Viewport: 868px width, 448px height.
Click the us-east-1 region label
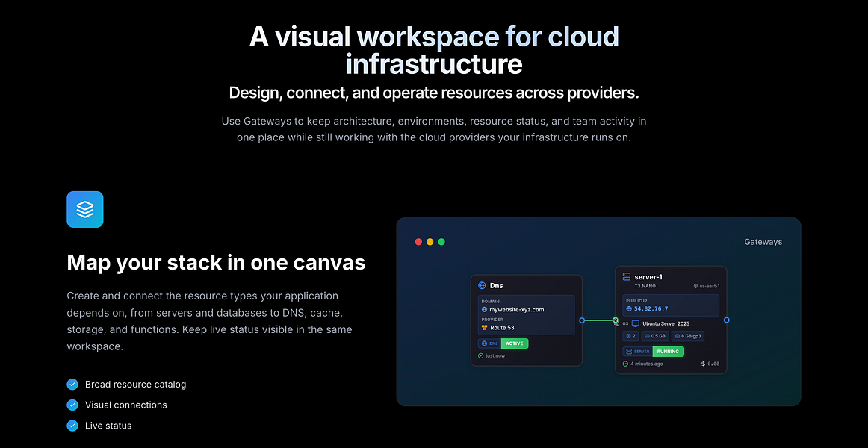click(710, 286)
